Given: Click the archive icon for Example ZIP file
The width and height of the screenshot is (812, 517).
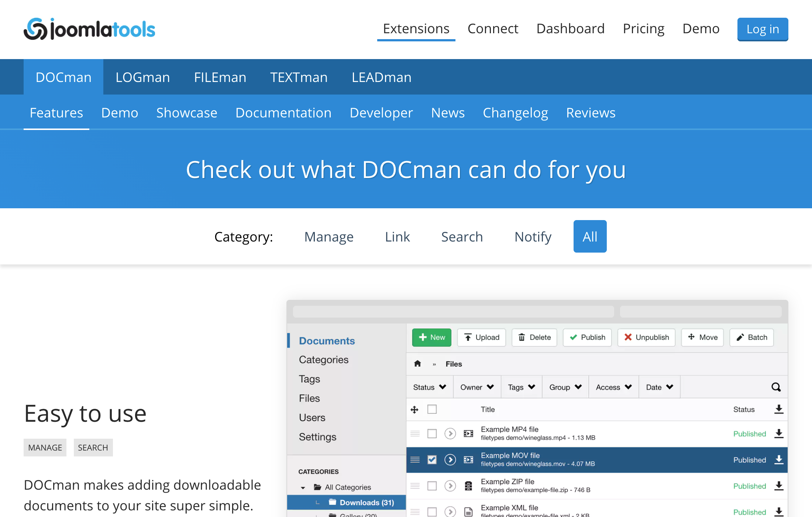Looking at the screenshot, I should click(x=468, y=486).
